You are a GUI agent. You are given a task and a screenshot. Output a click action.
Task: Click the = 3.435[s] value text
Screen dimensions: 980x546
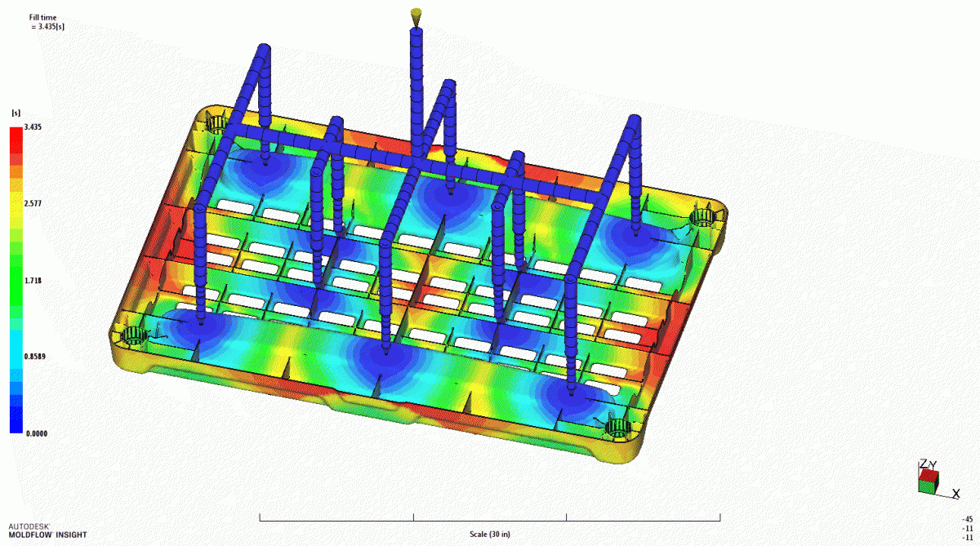tap(47, 24)
